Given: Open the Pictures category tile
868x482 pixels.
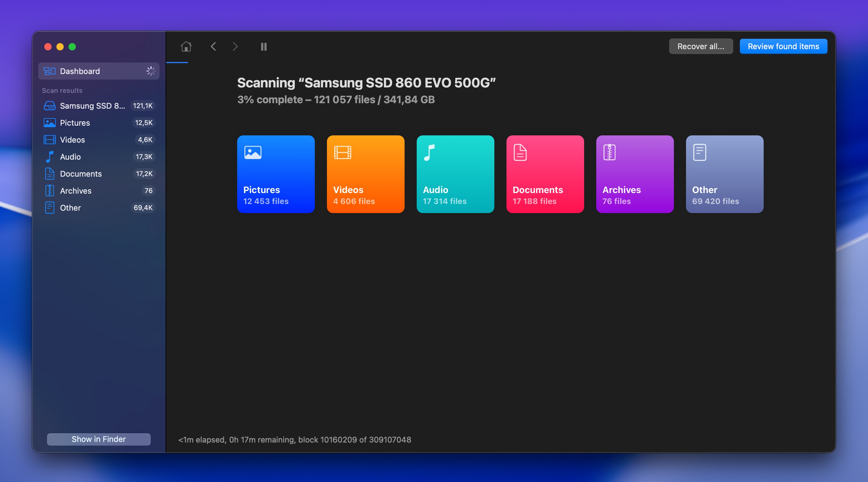Looking at the screenshot, I should point(276,174).
